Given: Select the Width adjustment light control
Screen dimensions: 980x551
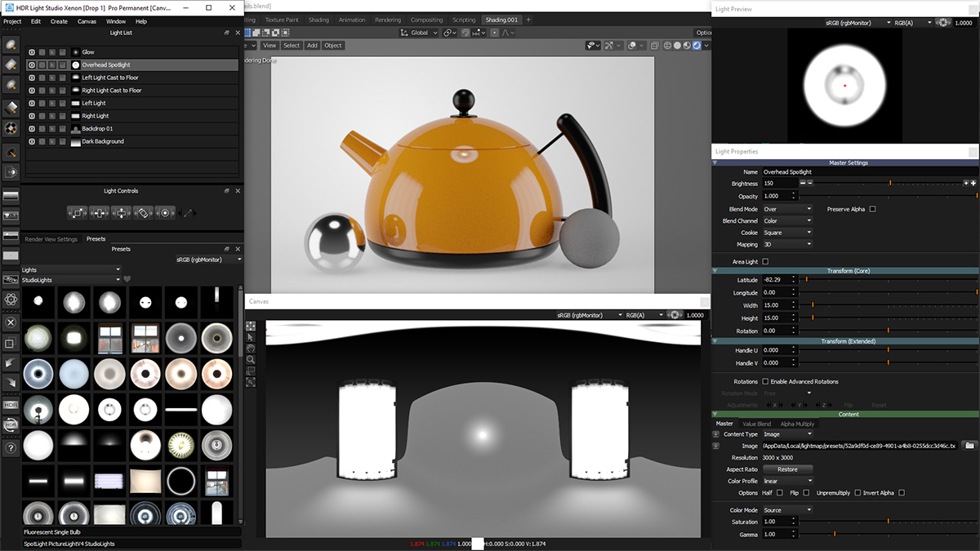Looking at the screenshot, I should 100,212.
